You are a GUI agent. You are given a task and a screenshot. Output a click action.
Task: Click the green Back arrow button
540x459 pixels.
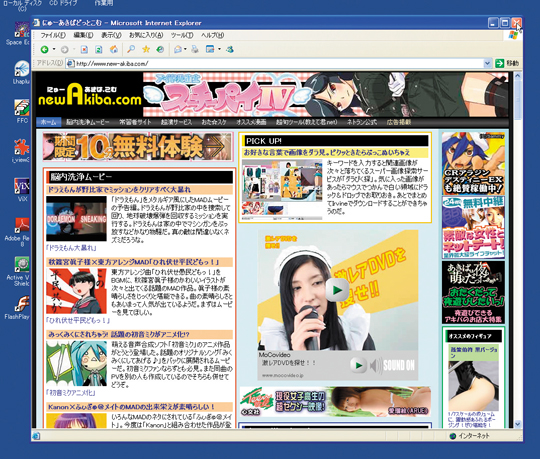[x=44, y=50]
